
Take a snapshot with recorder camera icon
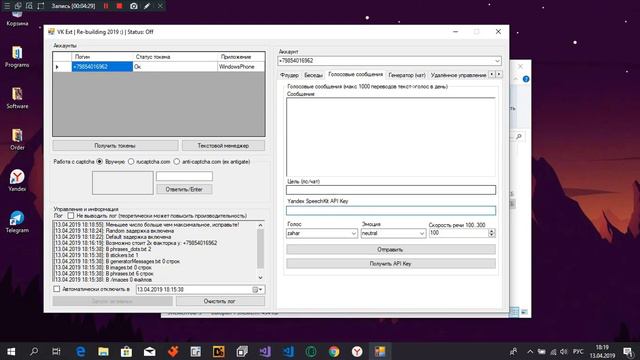click(133, 6)
